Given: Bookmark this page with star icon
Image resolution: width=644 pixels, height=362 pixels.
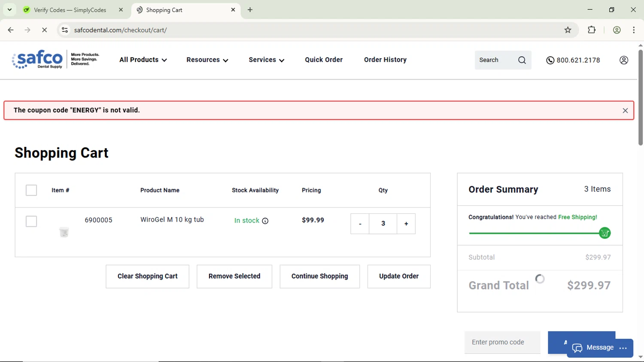Looking at the screenshot, I should (x=568, y=30).
